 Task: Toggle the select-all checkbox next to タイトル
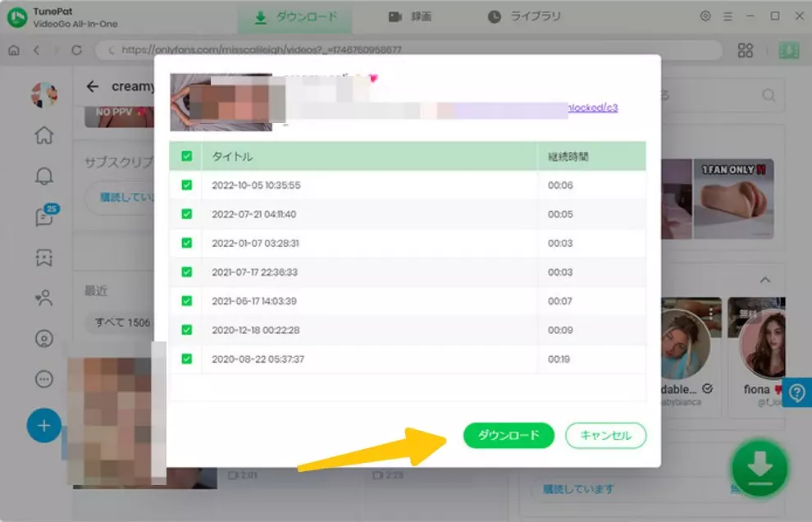[x=187, y=156]
